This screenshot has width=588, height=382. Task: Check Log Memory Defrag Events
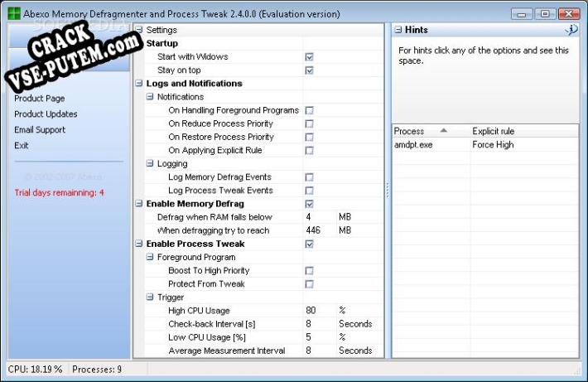tap(309, 177)
